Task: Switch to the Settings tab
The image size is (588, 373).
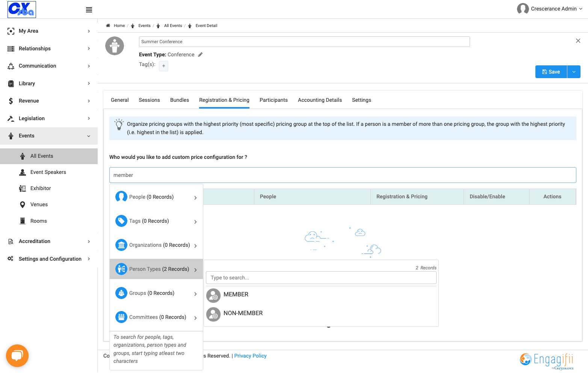Action: tap(361, 100)
